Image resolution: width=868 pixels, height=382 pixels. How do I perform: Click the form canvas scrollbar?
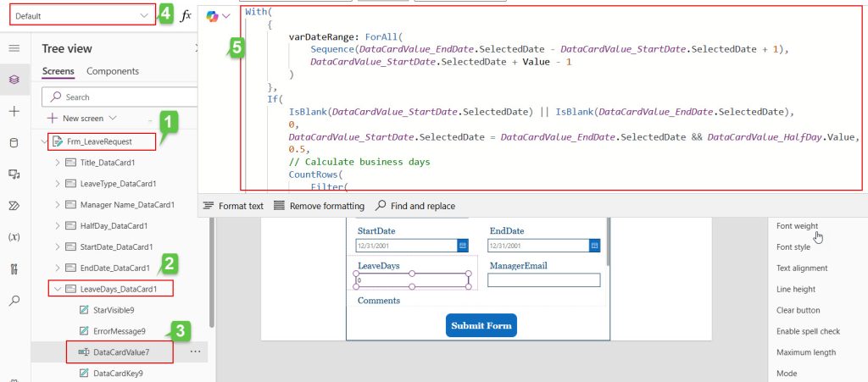(x=608, y=241)
